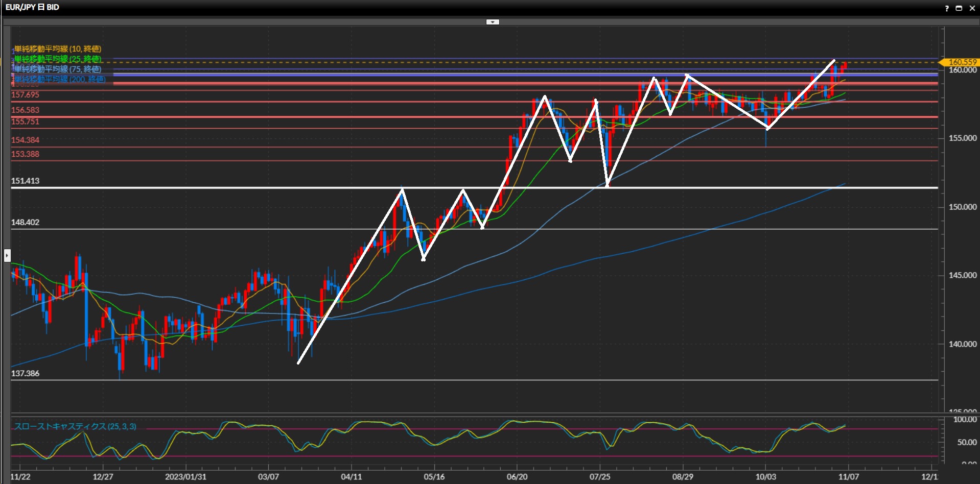Select the 10-period moving average label
980x484 pixels.
pyautogui.click(x=58, y=49)
